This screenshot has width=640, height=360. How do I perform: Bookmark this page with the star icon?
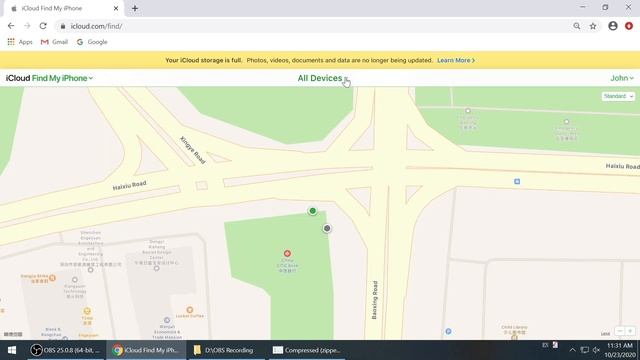point(593,26)
